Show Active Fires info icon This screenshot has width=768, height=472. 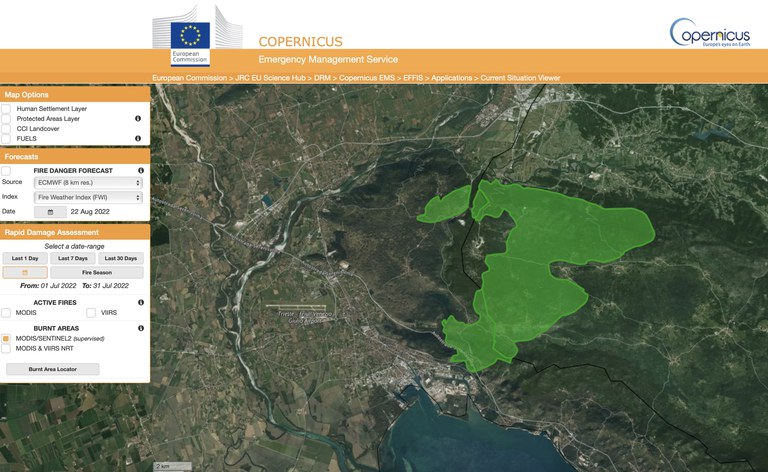tap(141, 302)
